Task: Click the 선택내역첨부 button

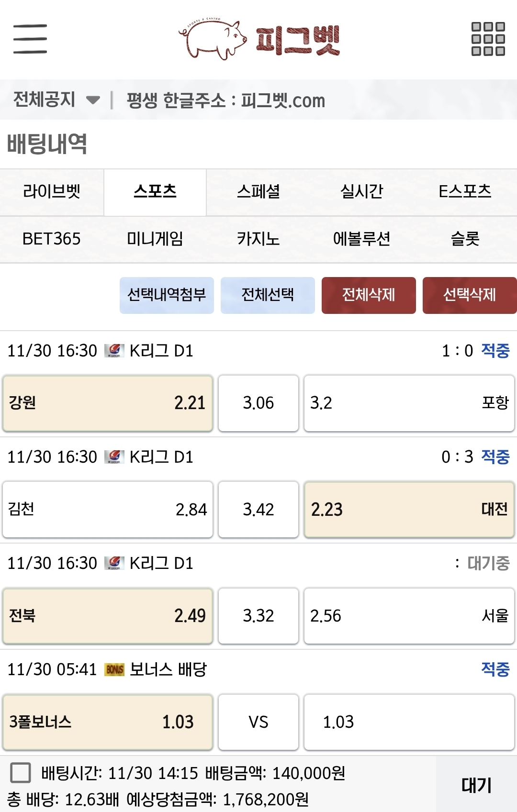Action: click(x=167, y=295)
